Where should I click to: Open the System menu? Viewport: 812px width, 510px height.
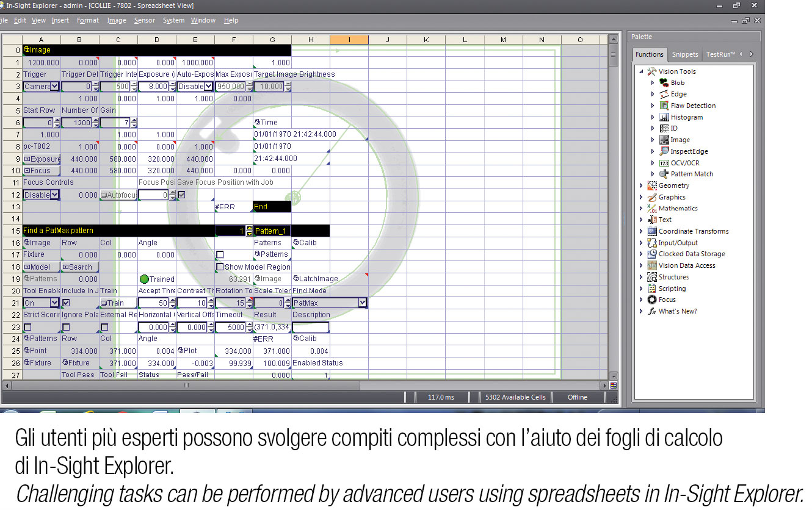[x=173, y=20]
